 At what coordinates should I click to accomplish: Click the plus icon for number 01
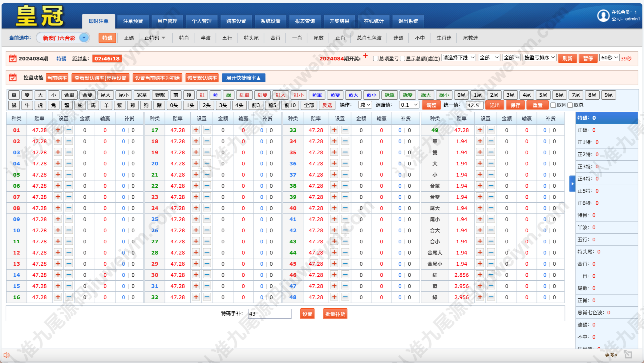58,130
